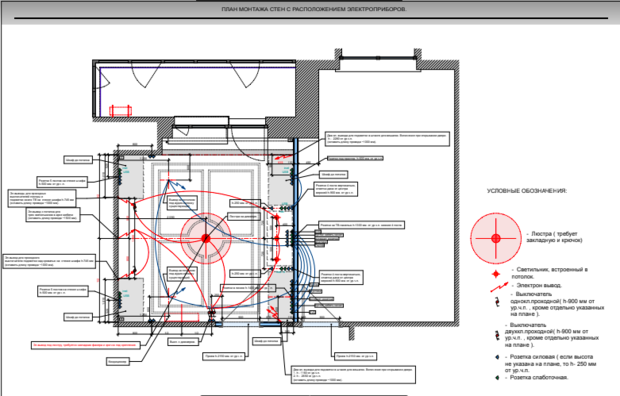This screenshot has height=396, width=620.
Task: Click the 'УСЛОВНЫЕ ОБОЗНАЧЕНИЯ' legend heading
Action: click(527, 191)
